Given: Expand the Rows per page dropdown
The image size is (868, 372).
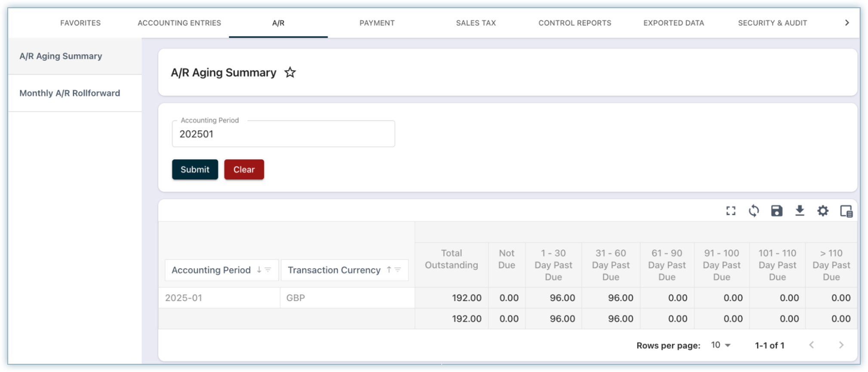Looking at the screenshot, I should 721,345.
